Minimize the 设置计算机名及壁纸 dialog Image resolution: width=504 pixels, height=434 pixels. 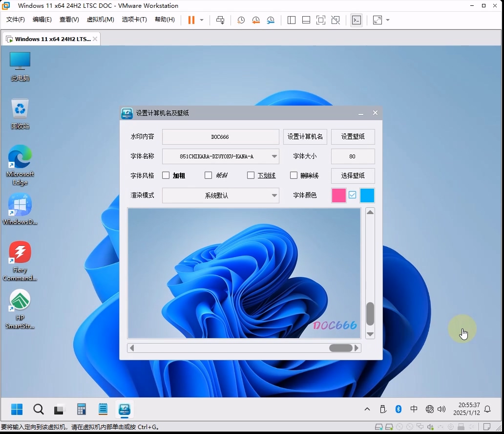point(361,113)
